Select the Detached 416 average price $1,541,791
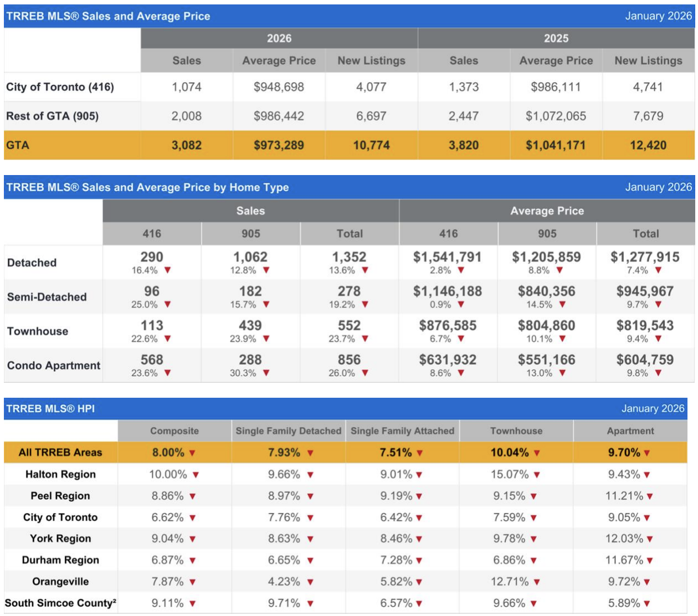698x616 pixels. click(x=447, y=257)
